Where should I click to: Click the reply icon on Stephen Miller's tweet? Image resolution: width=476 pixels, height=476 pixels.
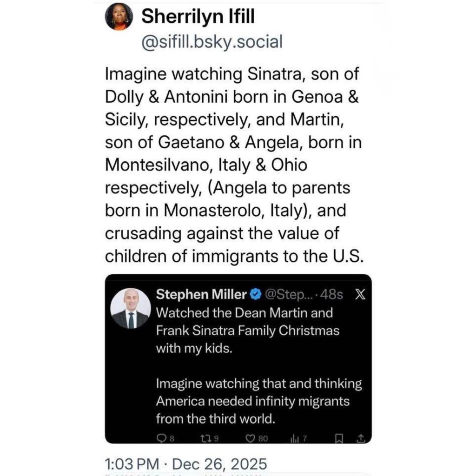[x=161, y=438]
